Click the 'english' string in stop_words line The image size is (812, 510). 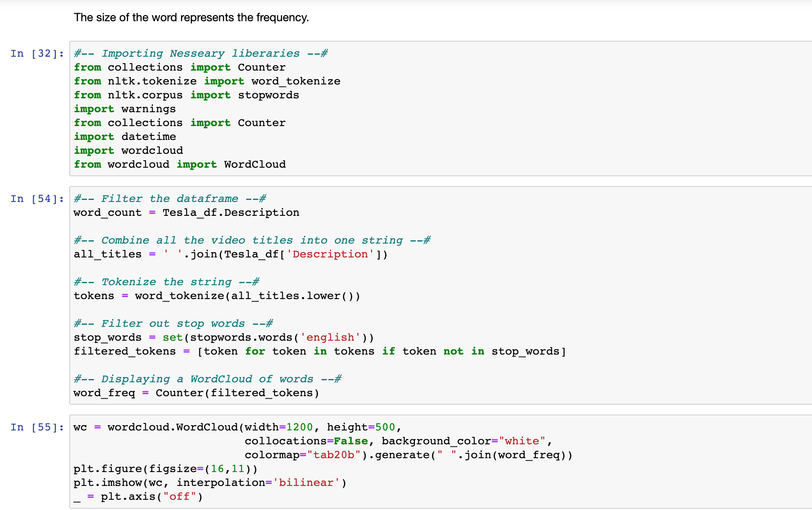(330, 337)
